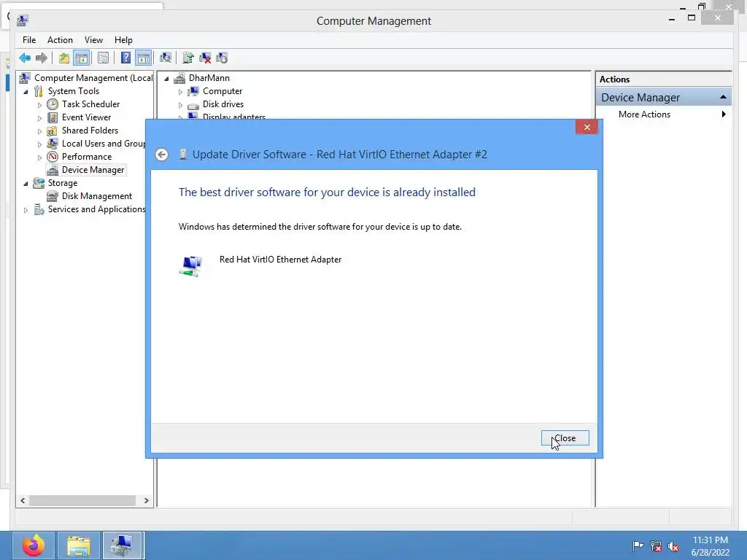Collapse the Device Manager actions section
Viewport: 747px width, 560px height.
point(723,97)
